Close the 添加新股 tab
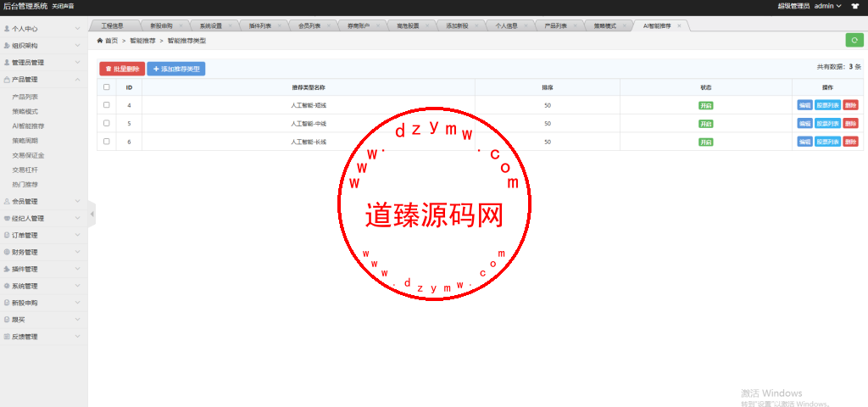This screenshot has width=868, height=407. click(x=475, y=26)
